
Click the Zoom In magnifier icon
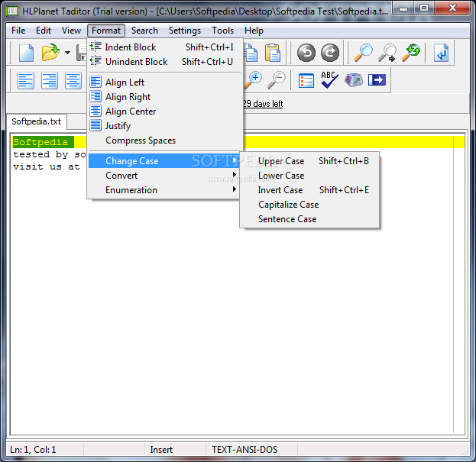click(253, 80)
